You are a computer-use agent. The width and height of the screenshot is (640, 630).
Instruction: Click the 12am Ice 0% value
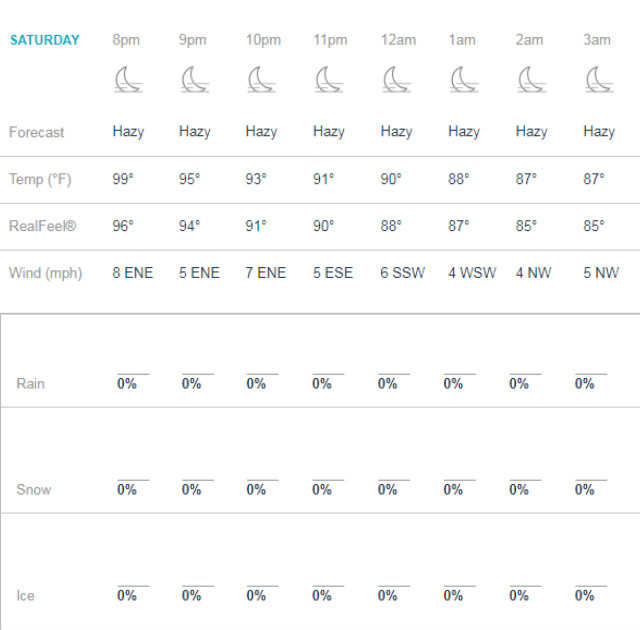point(387,595)
